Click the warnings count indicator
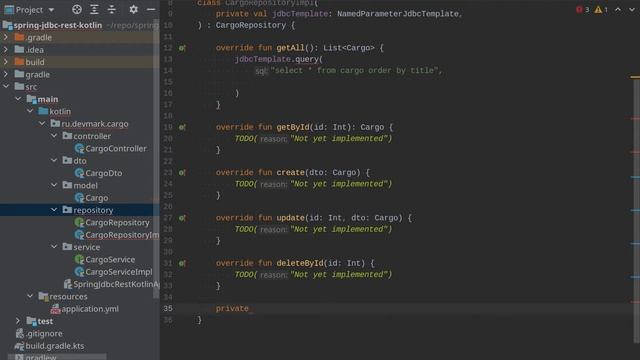Image resolution: width=640 pixels, height=360 pixels. click(601, 9)
